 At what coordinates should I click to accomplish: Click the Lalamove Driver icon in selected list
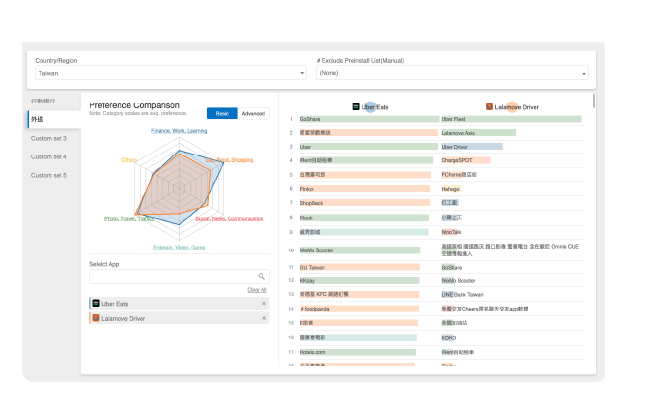96,318
